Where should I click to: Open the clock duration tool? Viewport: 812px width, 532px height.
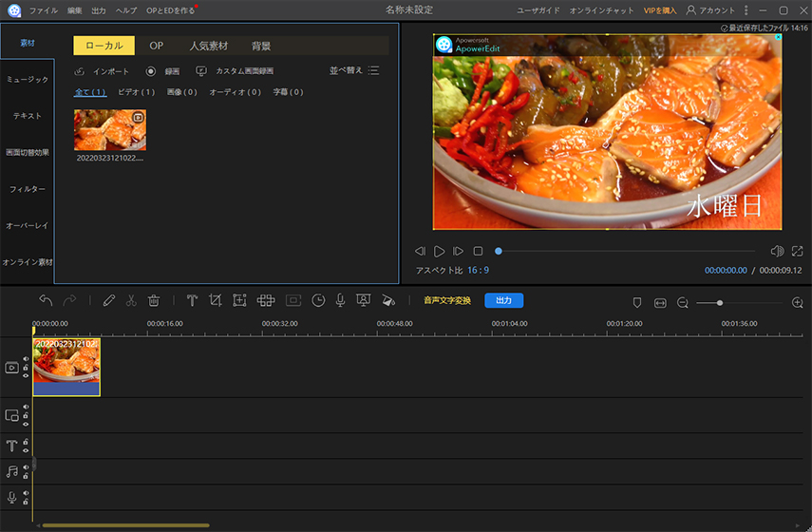[318, 300]
